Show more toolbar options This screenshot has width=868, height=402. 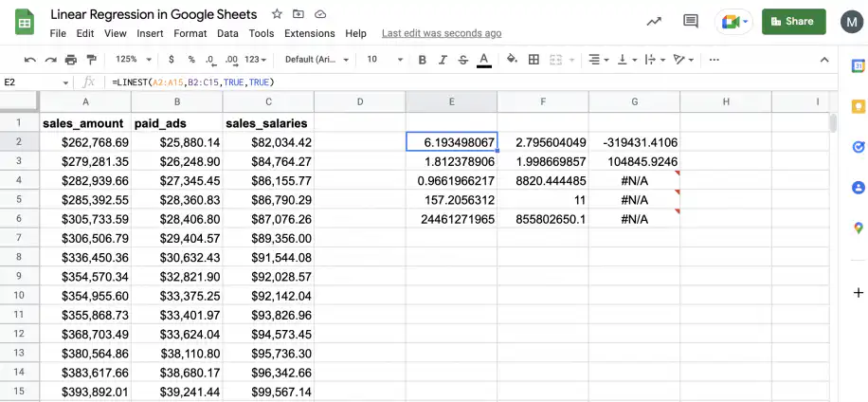pos(714,60)
